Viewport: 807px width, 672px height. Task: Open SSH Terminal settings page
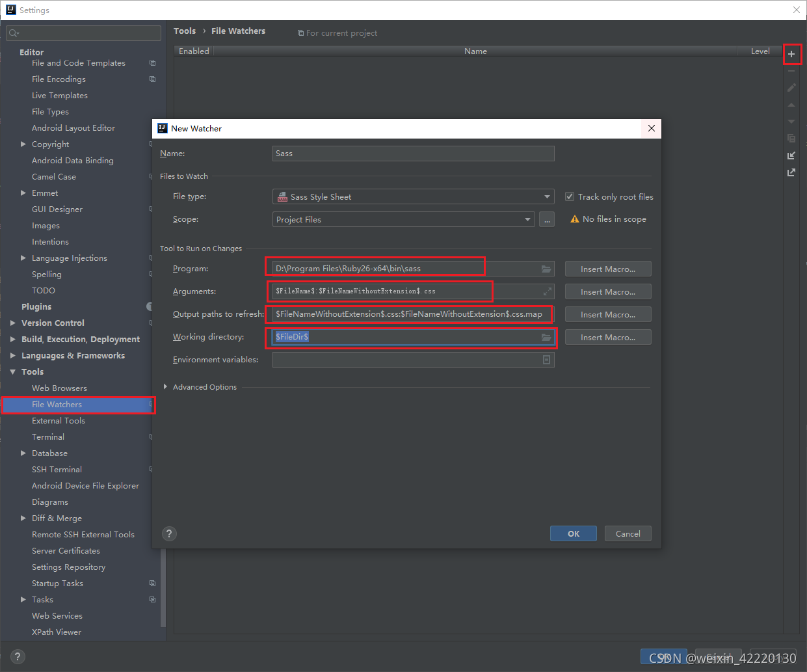pos(57,470)
